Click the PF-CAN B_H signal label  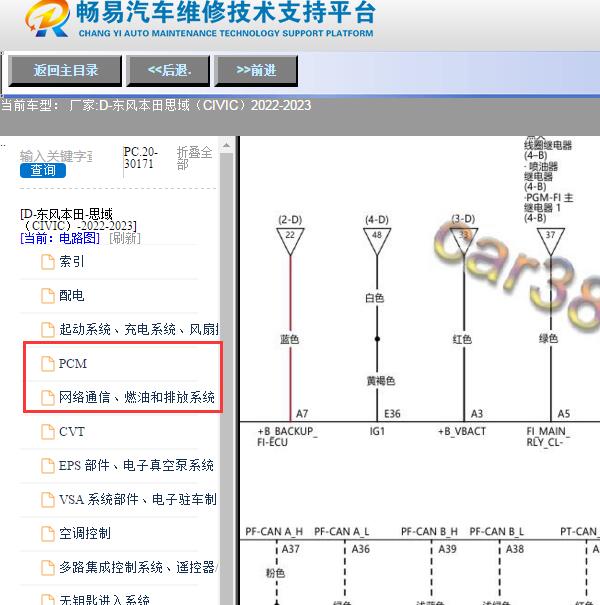point(429,532)
